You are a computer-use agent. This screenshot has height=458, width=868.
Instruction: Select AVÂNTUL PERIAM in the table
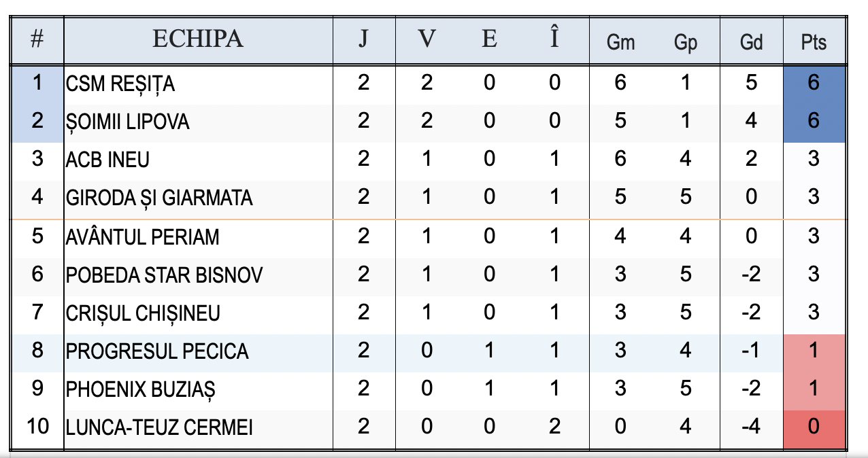(x=143, y=237)
